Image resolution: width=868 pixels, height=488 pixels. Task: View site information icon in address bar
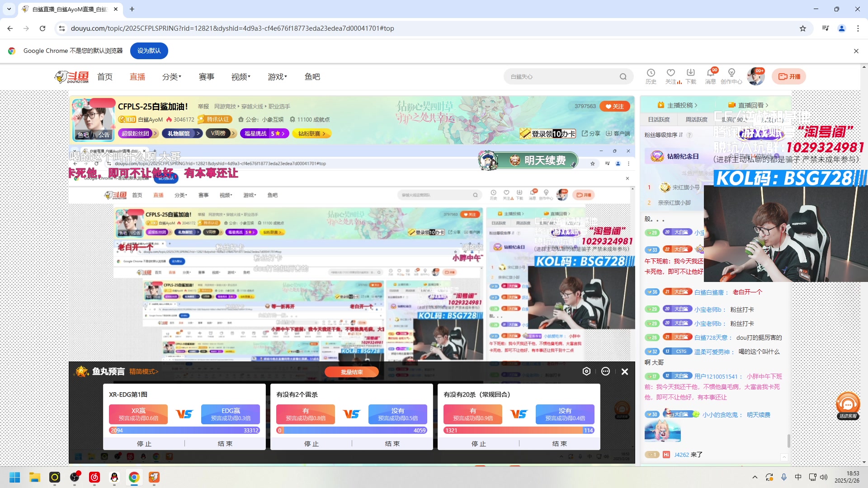click(62, 28)
